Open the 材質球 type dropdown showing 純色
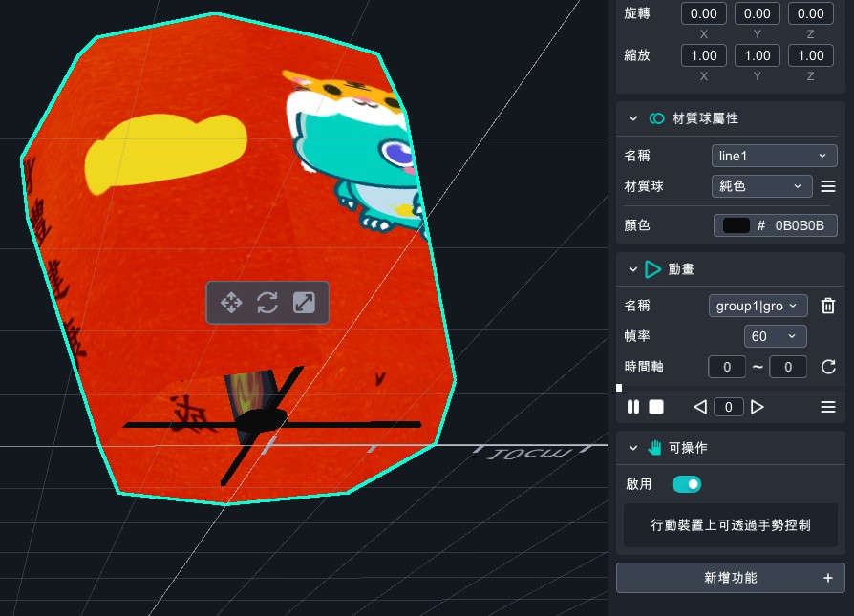This screenshot has width=854, height=616. tap(761, 186)
